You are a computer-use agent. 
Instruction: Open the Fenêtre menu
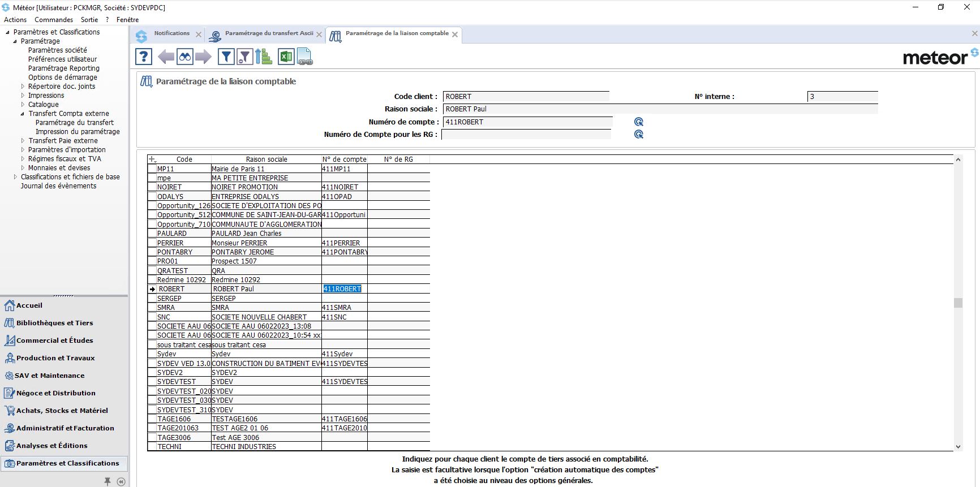click(x=127, y=20)
